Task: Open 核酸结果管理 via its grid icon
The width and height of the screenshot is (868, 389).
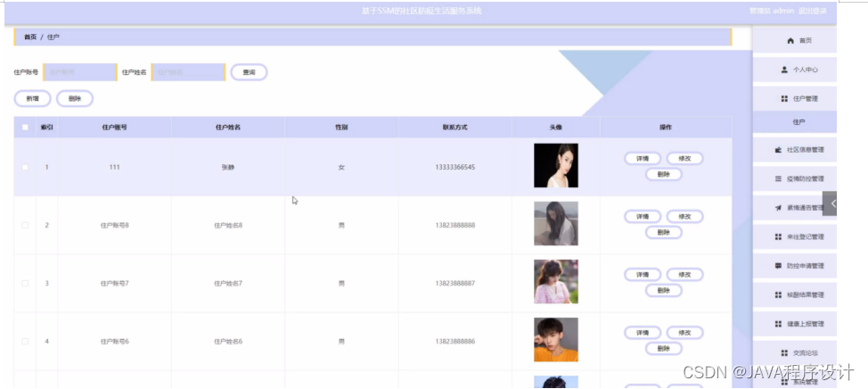Action: pos(778,294)
